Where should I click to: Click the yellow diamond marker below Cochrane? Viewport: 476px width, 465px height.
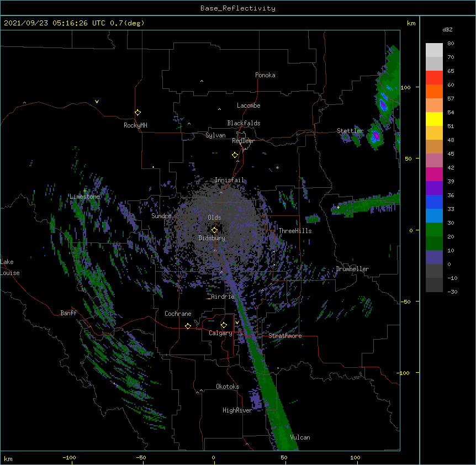coord(188,326)
